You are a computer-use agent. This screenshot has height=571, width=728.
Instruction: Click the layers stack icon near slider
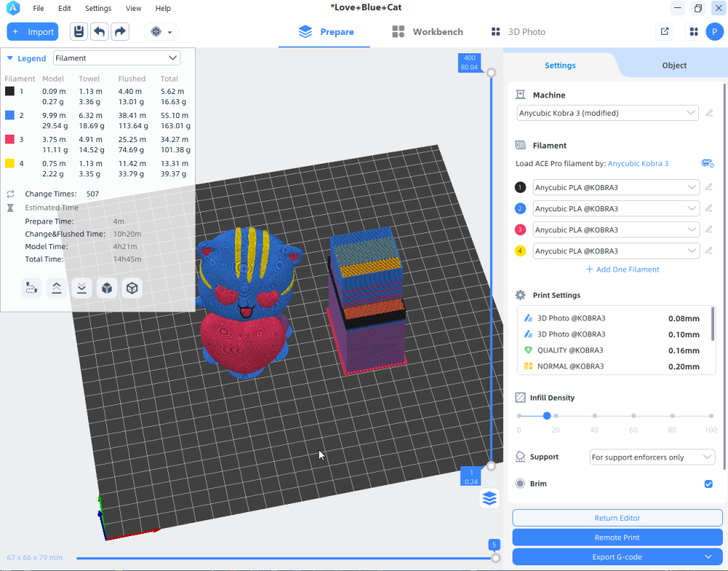[489, 498]
